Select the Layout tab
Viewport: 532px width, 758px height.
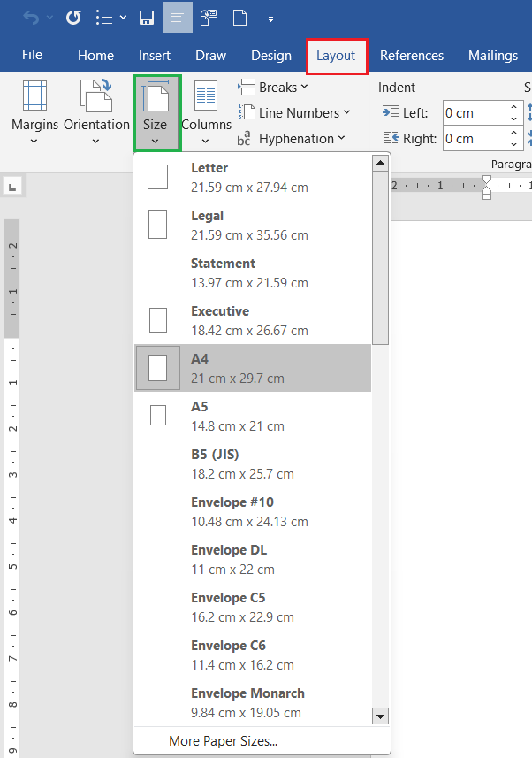337,56
